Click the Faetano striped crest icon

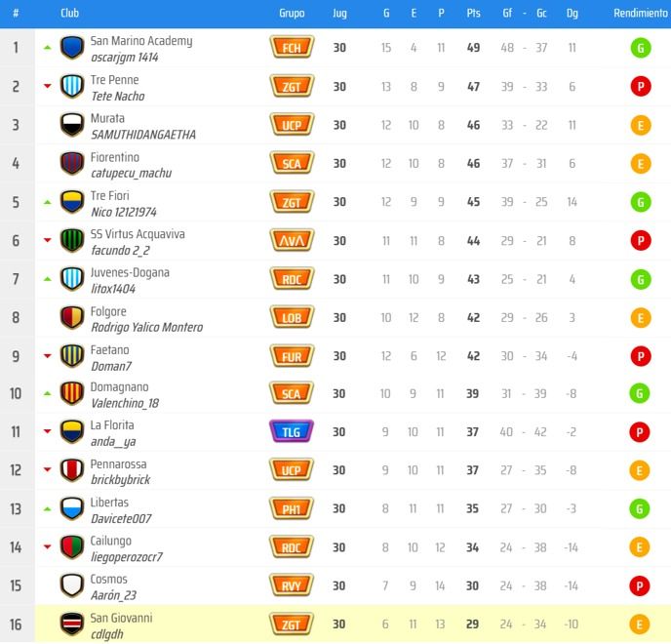click(71, 356)
